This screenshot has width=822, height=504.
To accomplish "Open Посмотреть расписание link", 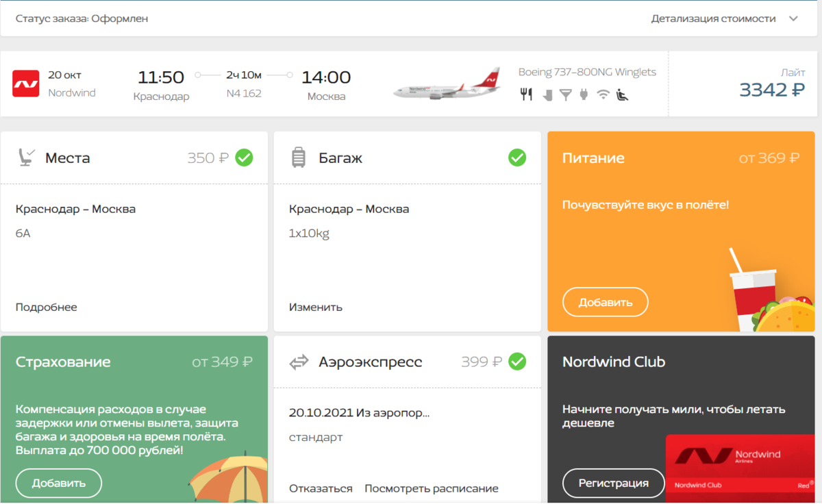I will pyautogui.click(x=432, y=488).
